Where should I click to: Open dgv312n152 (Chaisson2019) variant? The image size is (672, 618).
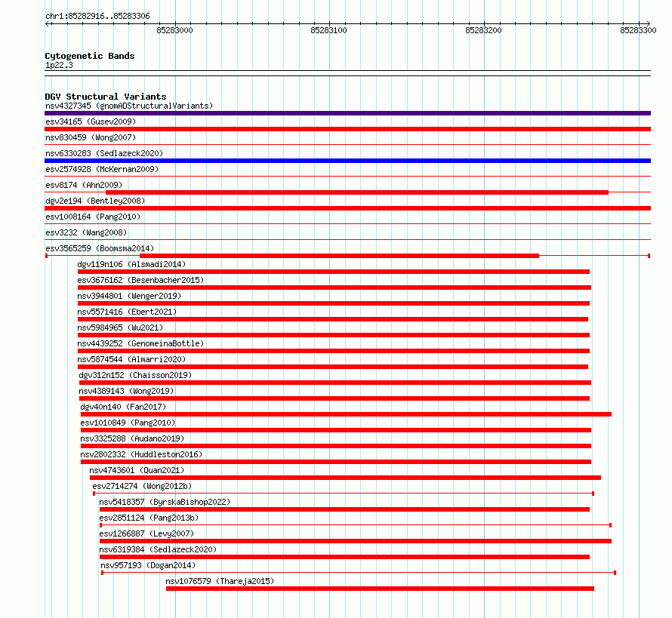pos(135,375)
